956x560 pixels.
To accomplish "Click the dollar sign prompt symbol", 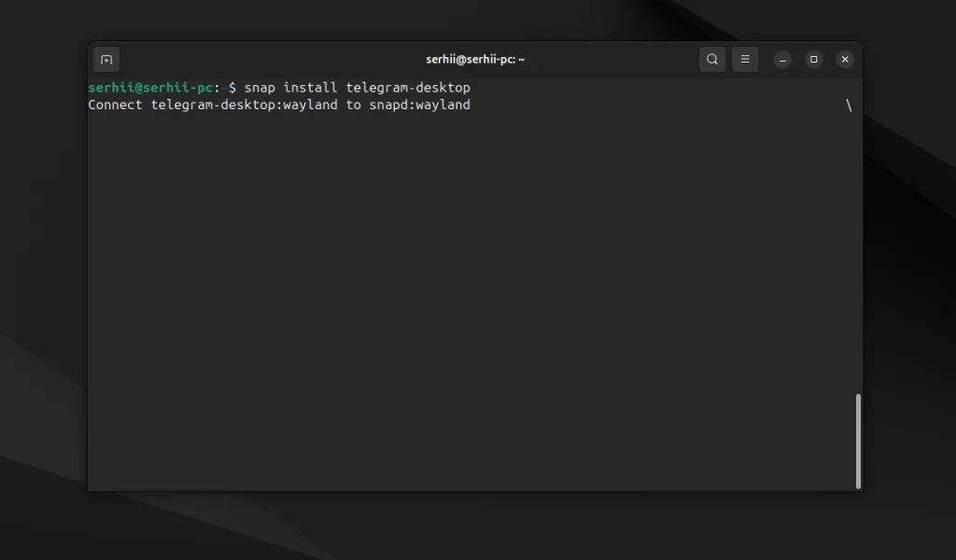I will (x=232, y=88).
